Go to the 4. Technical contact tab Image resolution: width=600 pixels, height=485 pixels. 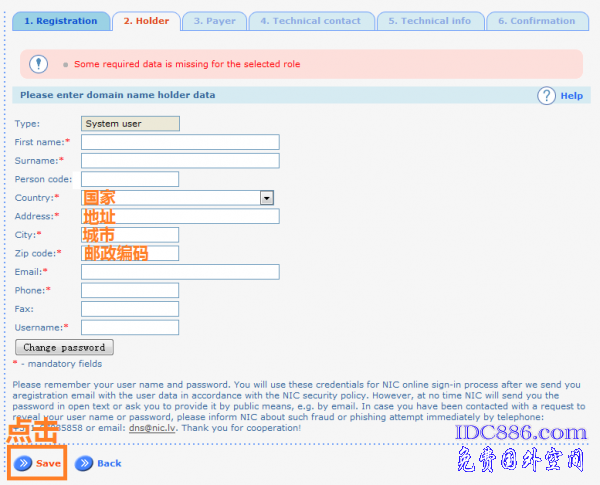click(x=312, y=21)
